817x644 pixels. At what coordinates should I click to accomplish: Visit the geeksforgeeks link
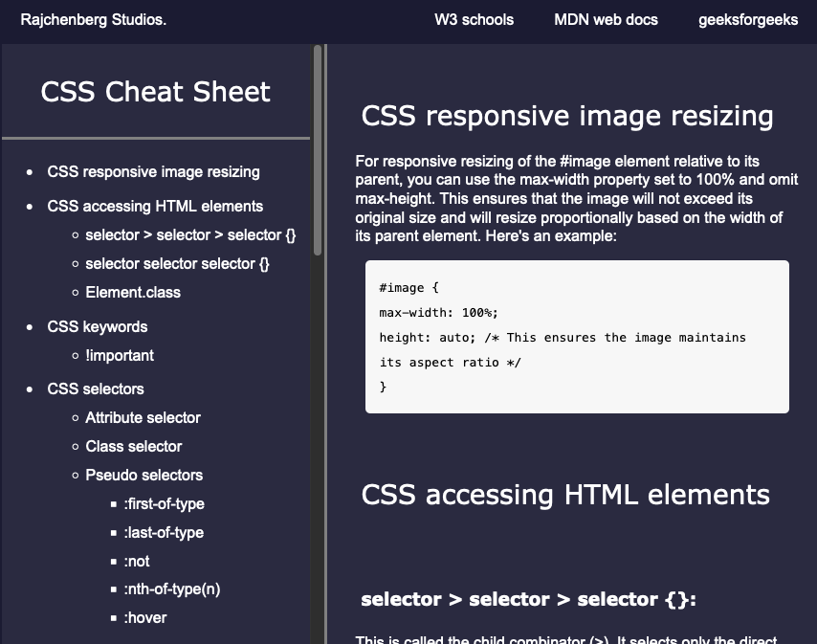(748, 20)
